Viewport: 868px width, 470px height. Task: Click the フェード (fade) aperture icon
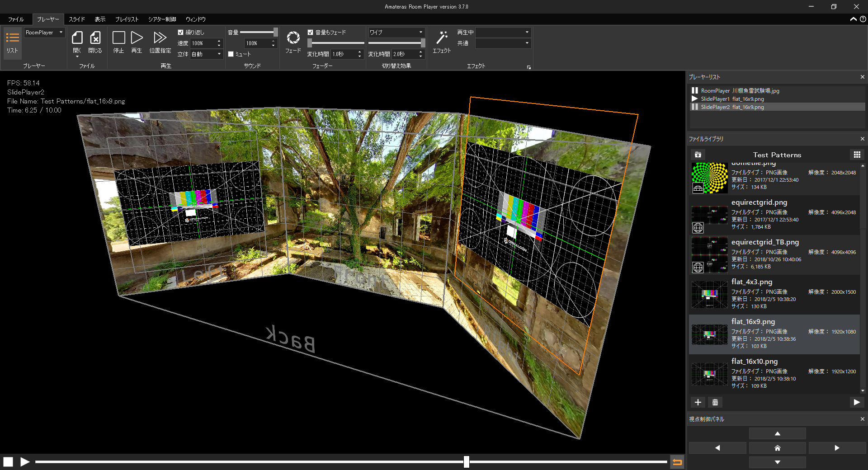293,38
